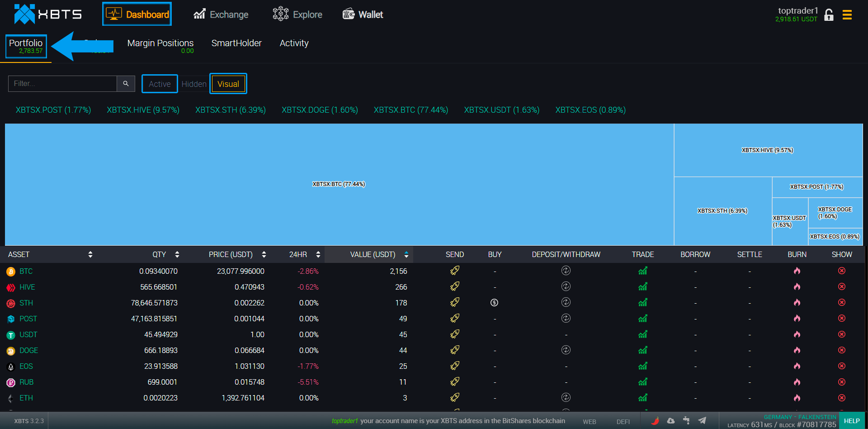
Task: Click the DEFI link in status bar
Action: click(x=623, y=421)
